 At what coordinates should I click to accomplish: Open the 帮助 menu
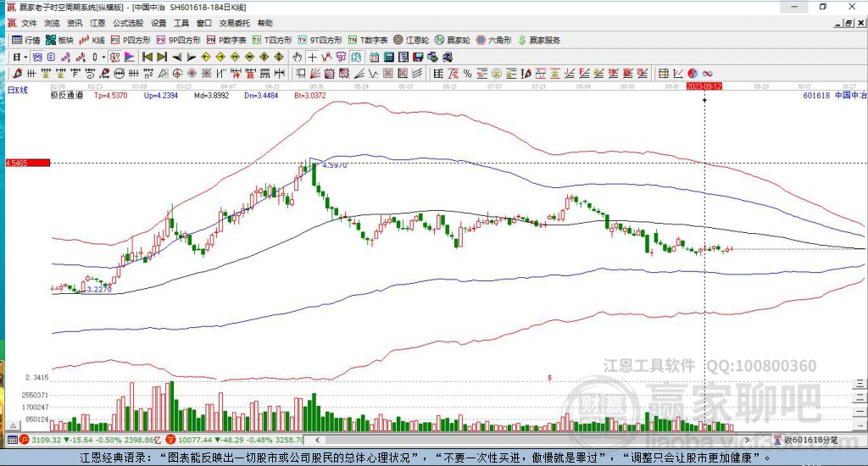[x=265, y=23]
